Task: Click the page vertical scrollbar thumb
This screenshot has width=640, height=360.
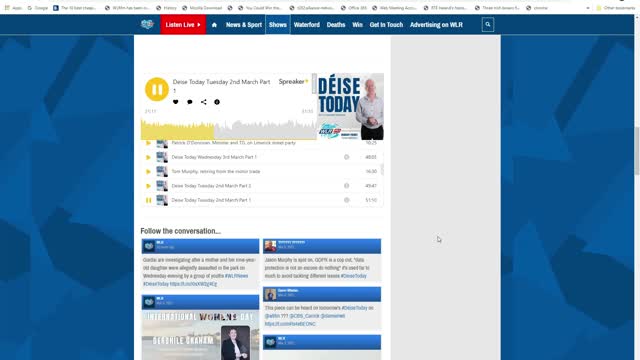Action: click(637, 151)
